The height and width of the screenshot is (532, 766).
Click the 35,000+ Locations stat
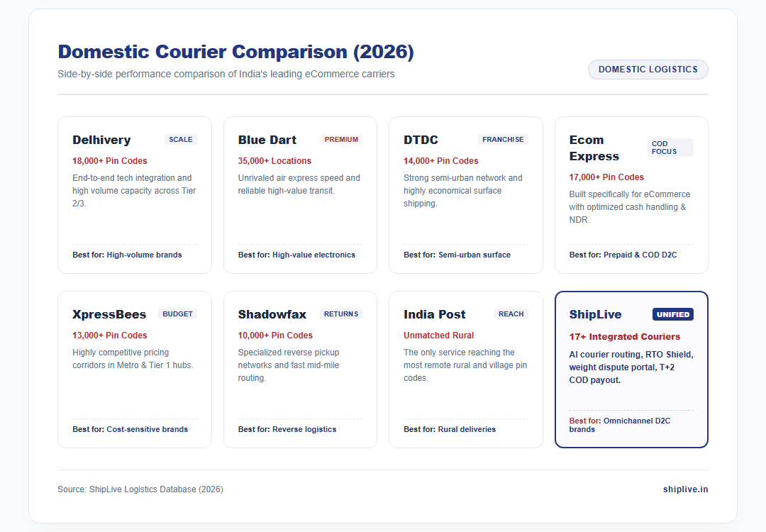274,161
